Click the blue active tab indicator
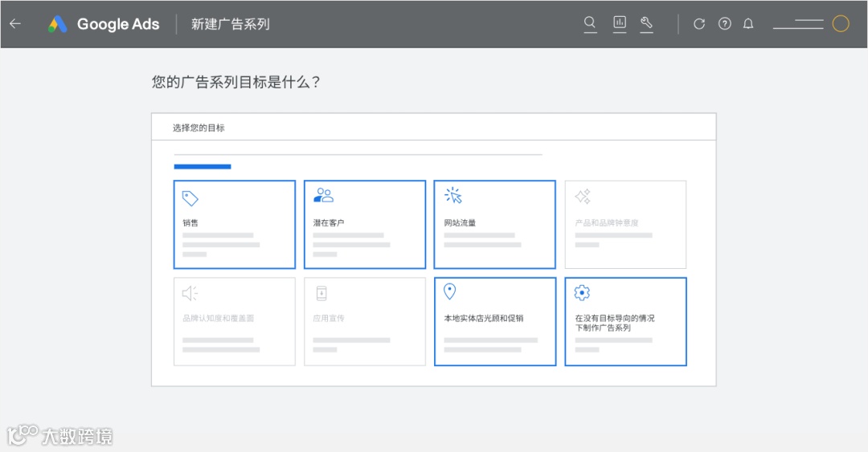The width and height of the screenshot is (868, 452). coord(203,166)
